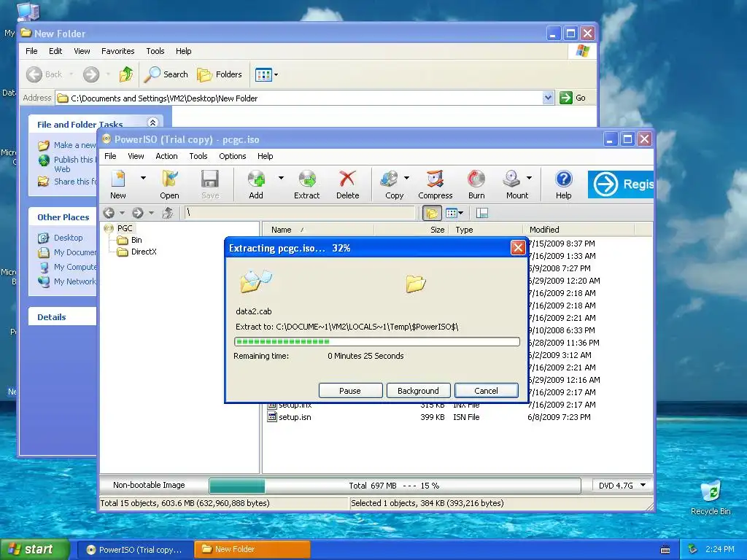Viewport: 747px width, 560px height.
Task: Collapse the File and Folder Tasks panel
Action: pos(152,122)
